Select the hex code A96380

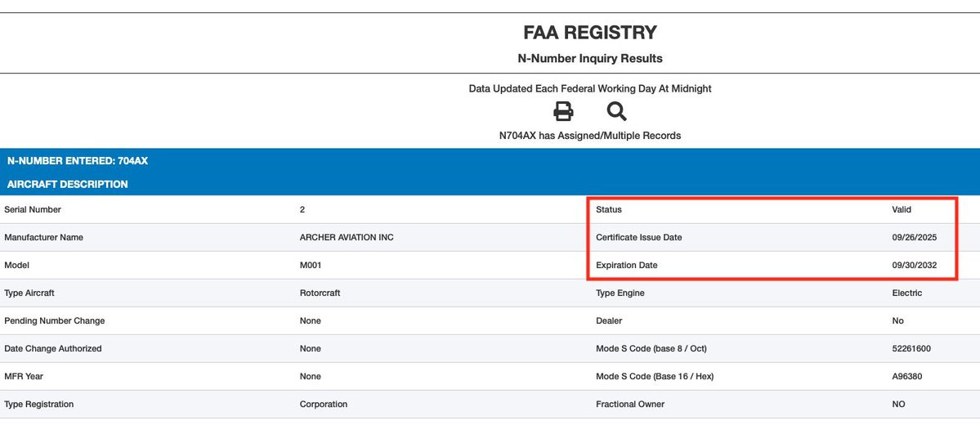907,376
